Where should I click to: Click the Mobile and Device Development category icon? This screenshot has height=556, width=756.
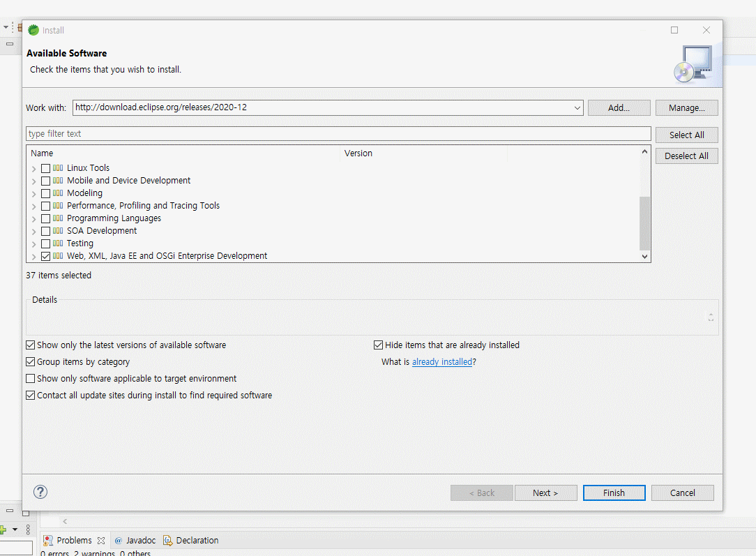tap(58, 181)
